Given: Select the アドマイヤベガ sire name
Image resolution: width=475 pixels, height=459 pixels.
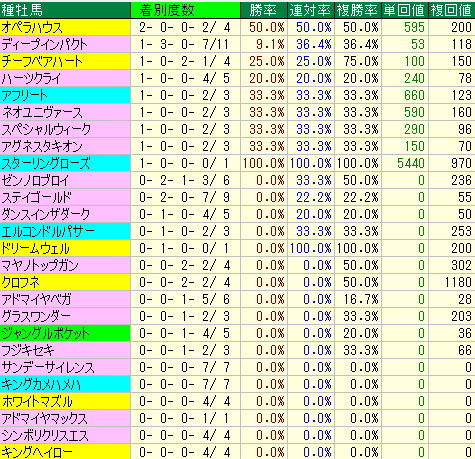Looking at the screenshot, I should click(x=65, y=299).
